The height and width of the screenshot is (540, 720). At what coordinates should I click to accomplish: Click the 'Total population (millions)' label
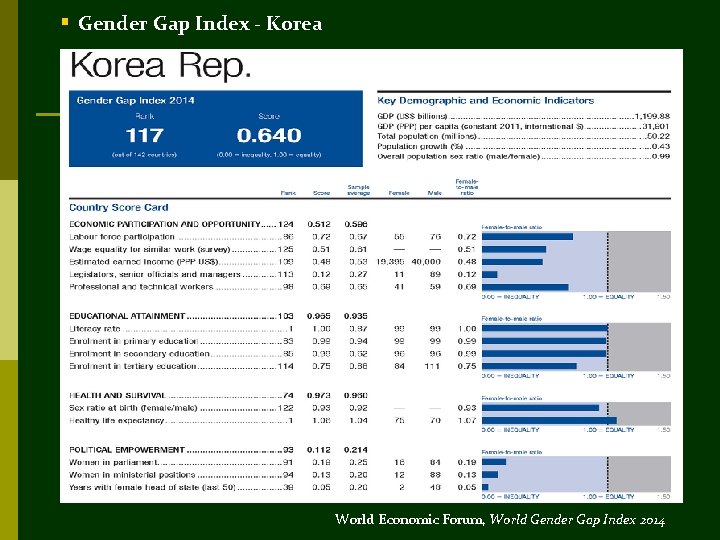pyautogui.click(x=428, y=136)
